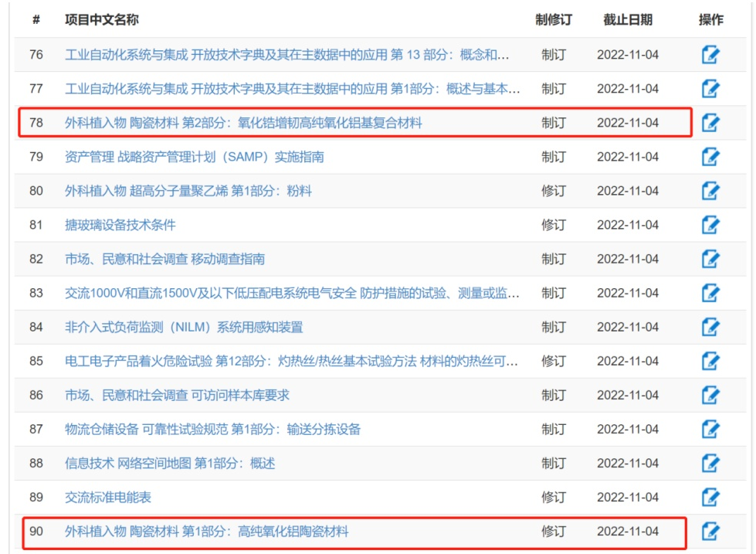Open 信息技术 网络空间地图 第1部分 link
The width and height of the screenshot is (756, 554).
tap(169, 464)
